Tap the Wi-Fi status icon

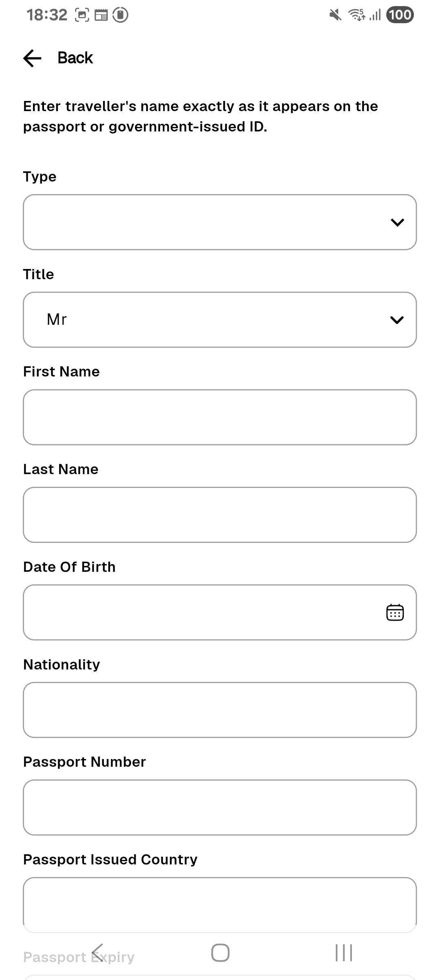[356, 15]
